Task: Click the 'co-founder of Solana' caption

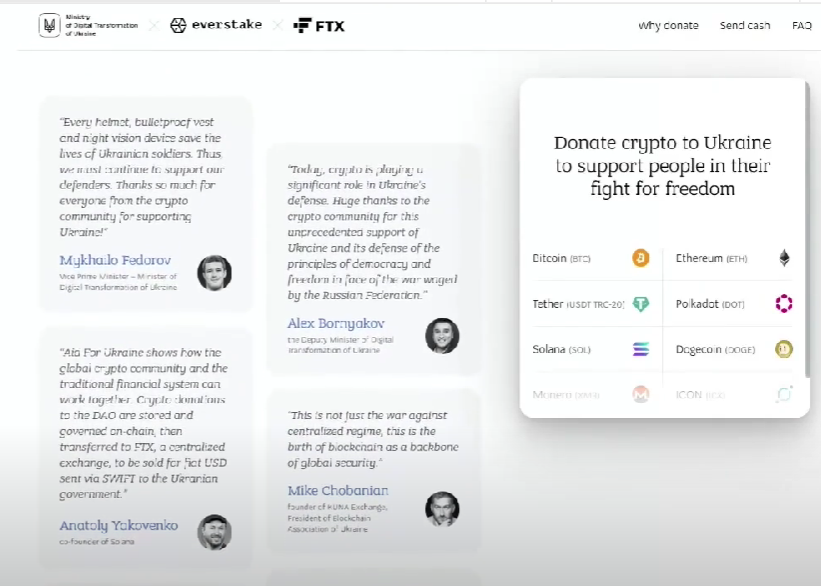Action: pos(97,541)
